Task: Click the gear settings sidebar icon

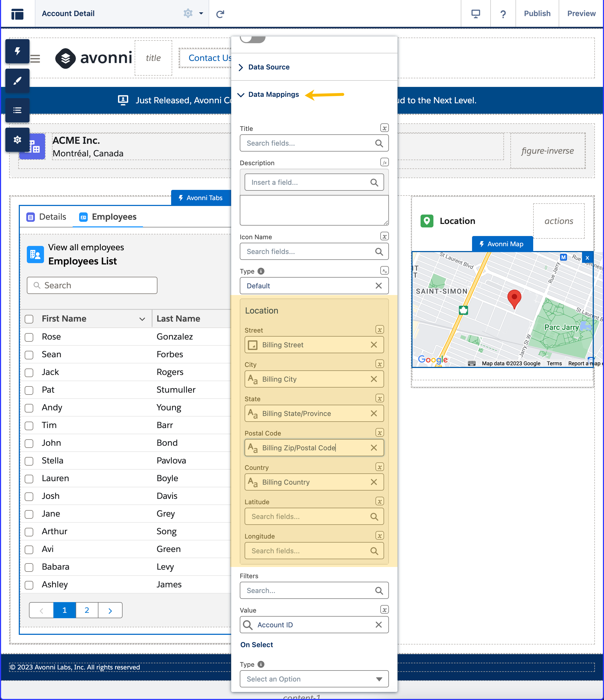Action: coord(17,139)
